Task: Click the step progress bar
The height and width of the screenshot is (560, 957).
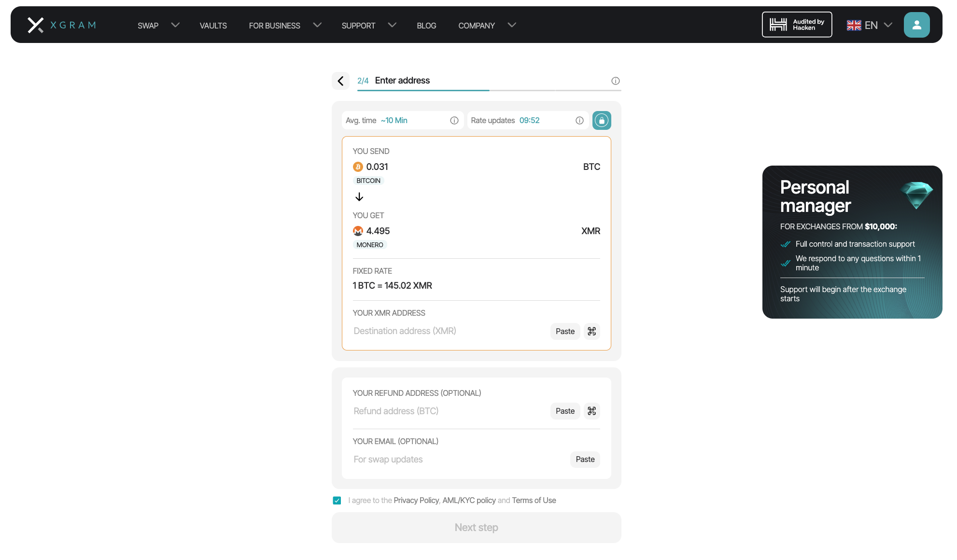Action: tap(489, 90)
